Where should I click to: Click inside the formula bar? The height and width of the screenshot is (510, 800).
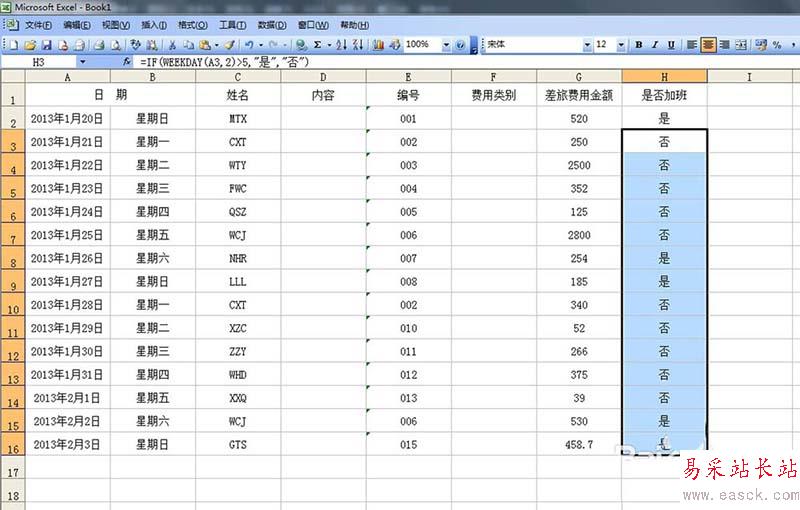pos(467,62)
